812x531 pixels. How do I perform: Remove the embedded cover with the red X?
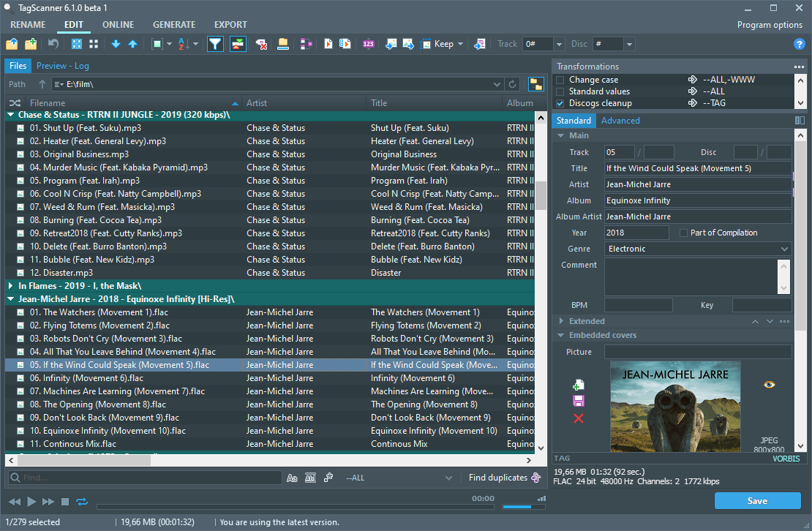coord(579,418)
